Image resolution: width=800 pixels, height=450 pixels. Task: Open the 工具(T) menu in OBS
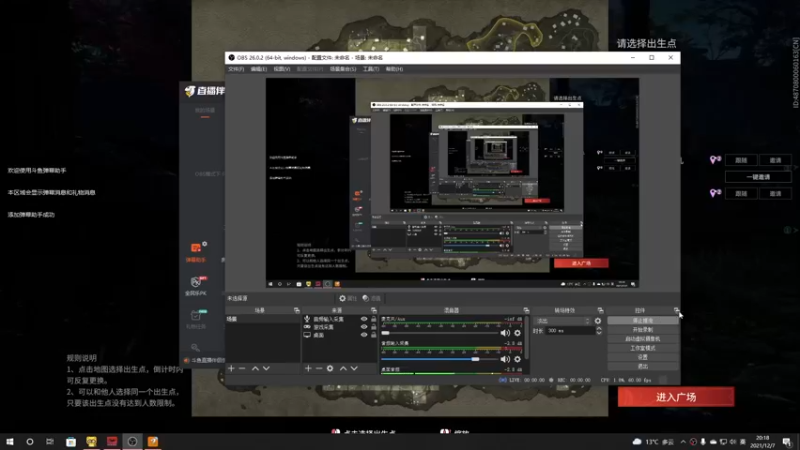tap(371, 69)
